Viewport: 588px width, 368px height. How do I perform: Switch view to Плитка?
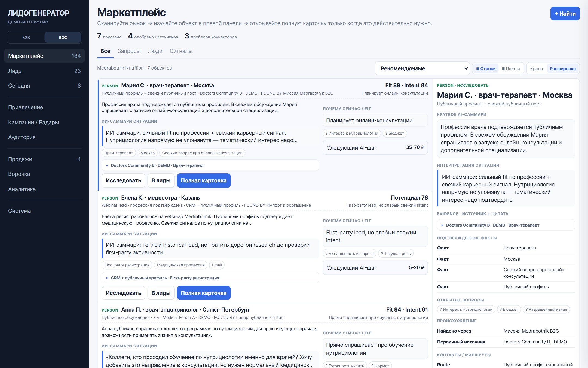tap(511, 69)
